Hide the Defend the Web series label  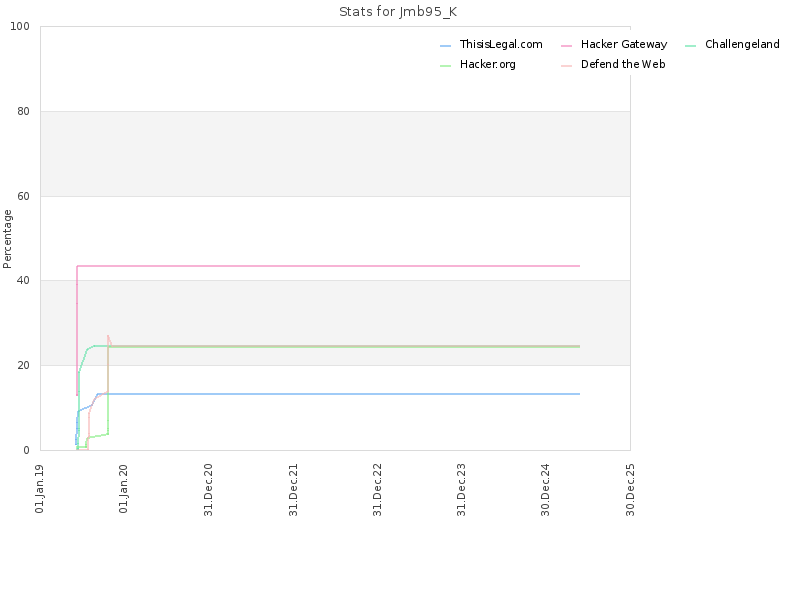tap(623, 64)
